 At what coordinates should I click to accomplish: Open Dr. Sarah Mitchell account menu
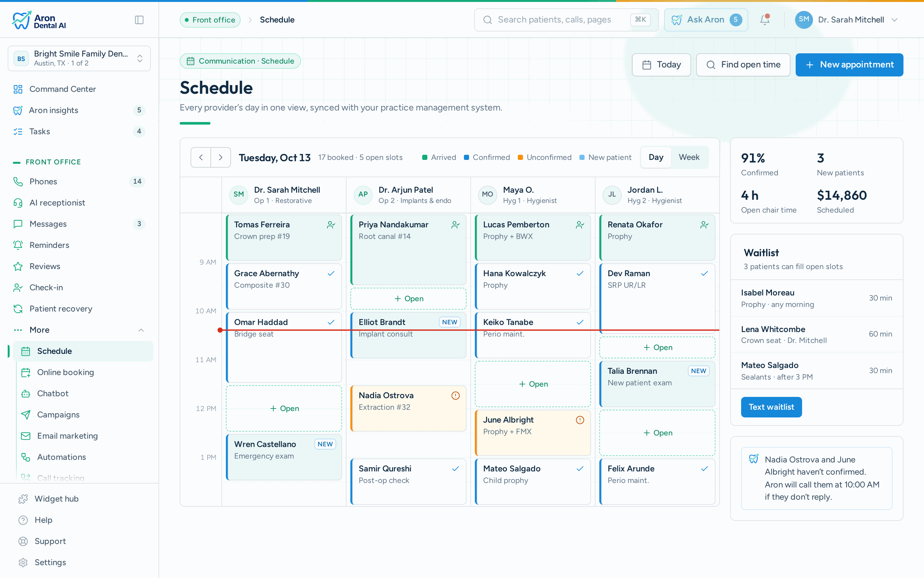click(846, 20)
